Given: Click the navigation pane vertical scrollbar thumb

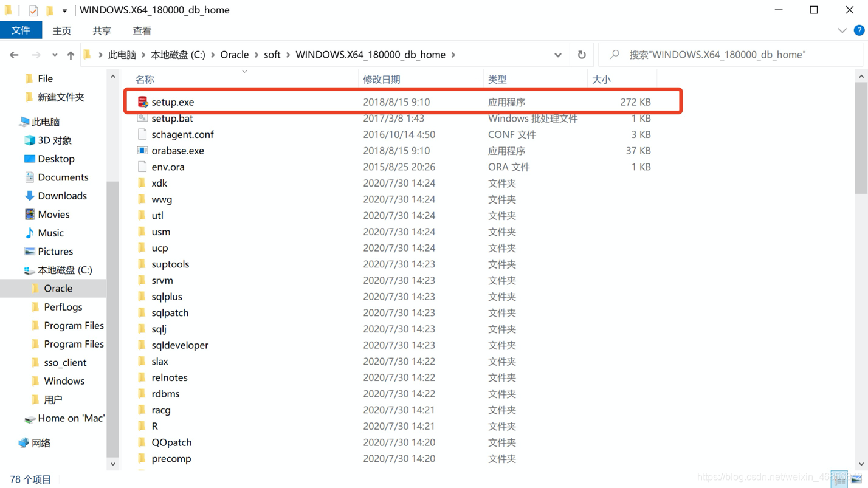Looking at the screenshot, I should click(112, 318).
